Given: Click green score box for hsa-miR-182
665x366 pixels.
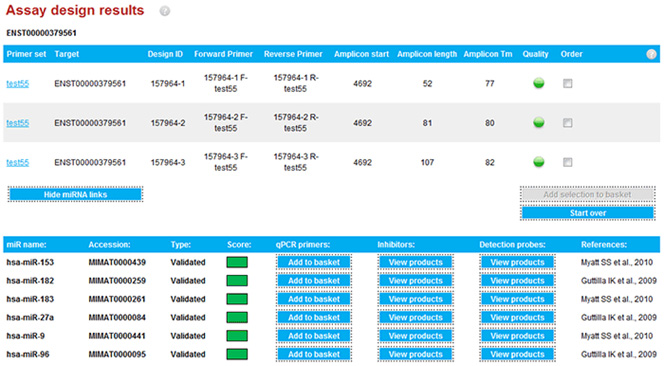Looking at the screenshot, I should pos(237,281).
